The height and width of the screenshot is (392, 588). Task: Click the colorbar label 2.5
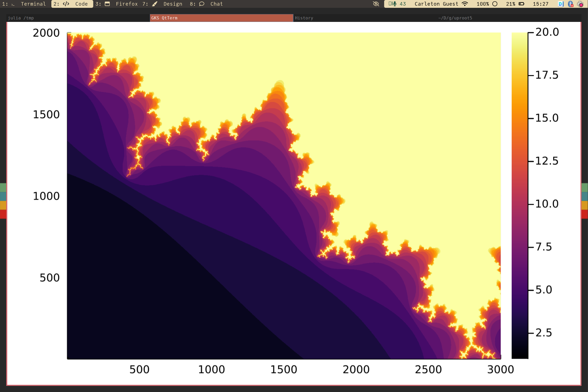(544, 333)
